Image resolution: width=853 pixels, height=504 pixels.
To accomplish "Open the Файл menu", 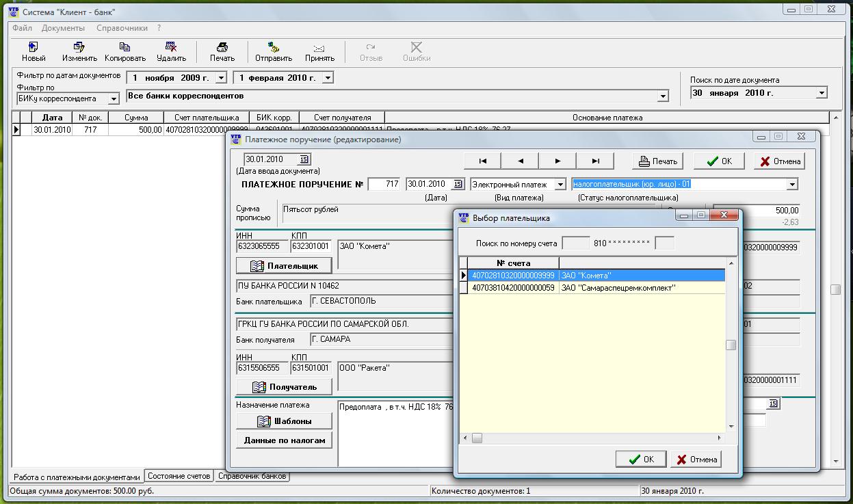I will (22, 28).
